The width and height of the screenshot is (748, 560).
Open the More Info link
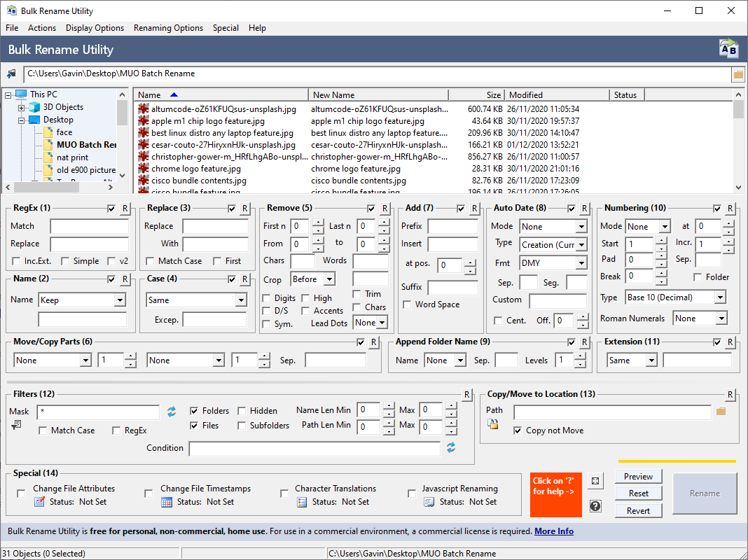[x=553, y=531]
